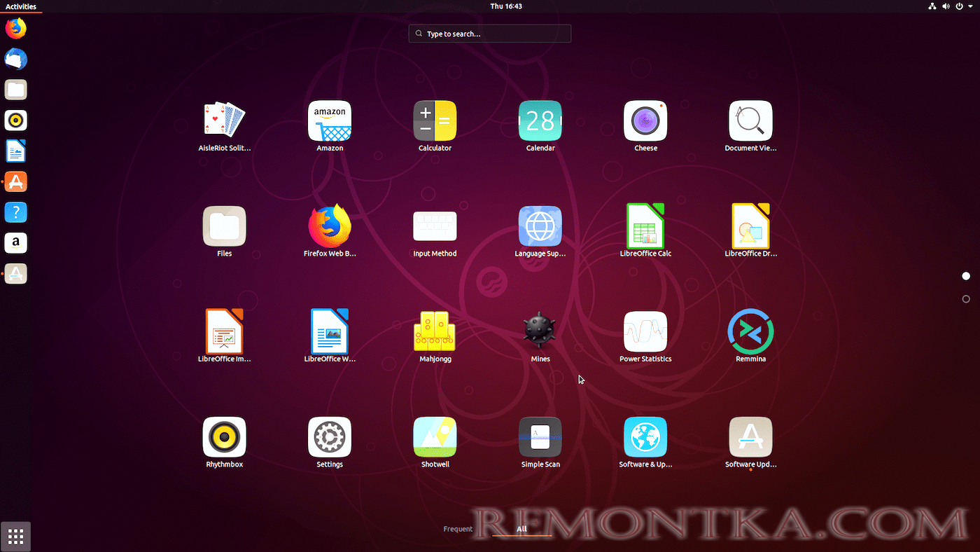Click the Files icon in the dock
The height and width of the screenshot is (552, 980).
click(15, 90)
